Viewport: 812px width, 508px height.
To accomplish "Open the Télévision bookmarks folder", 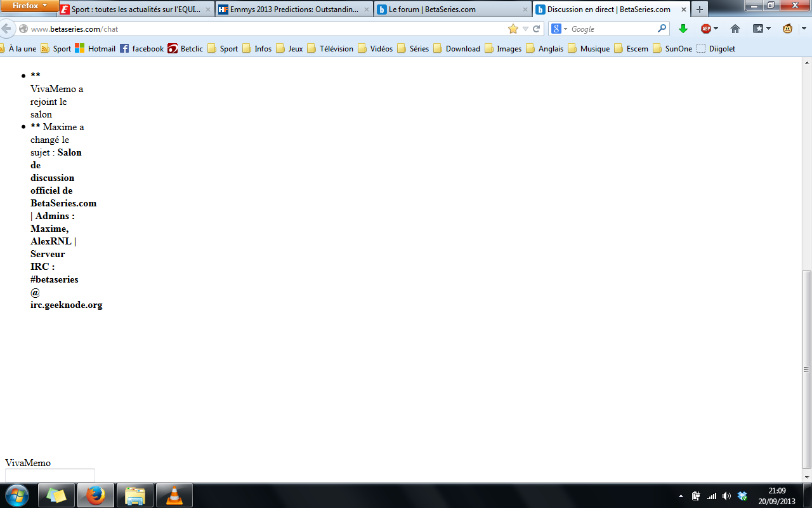I will 330,48.
